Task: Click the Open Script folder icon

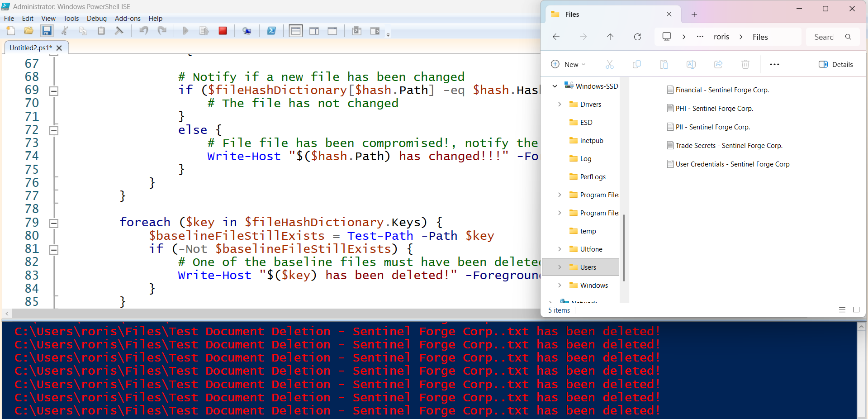Action: point(28,31)
